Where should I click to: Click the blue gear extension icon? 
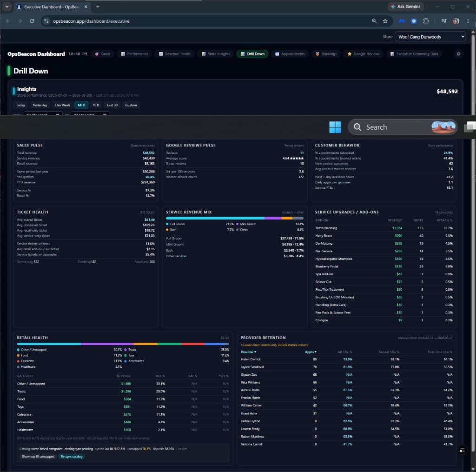coord(414,21)
